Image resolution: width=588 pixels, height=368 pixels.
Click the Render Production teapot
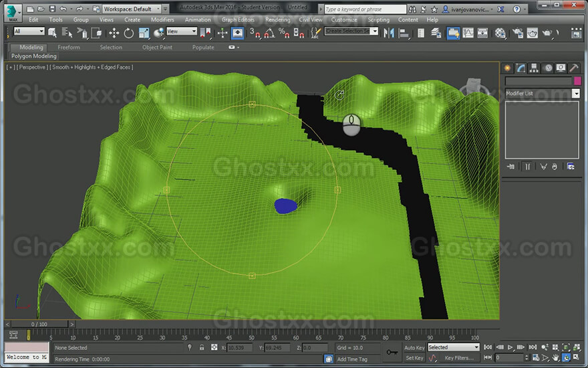pyautogui.click(x=547, y=33)
